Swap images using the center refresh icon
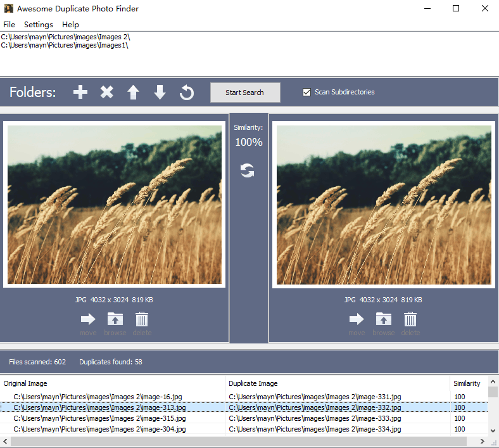499x448 pixels. point(247,170)
